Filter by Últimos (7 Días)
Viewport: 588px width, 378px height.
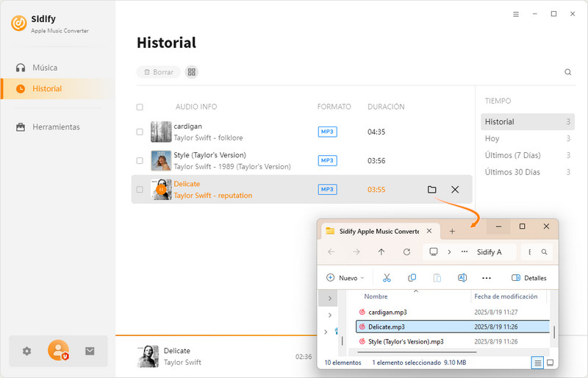pyautogui.click(x=527, y=155)
